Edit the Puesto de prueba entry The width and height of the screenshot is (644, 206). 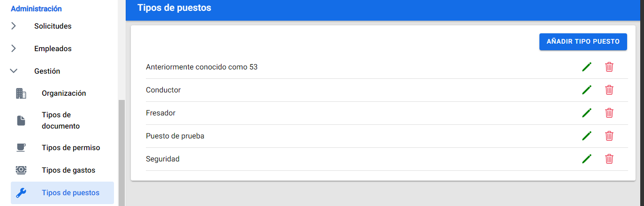point(586,136)
